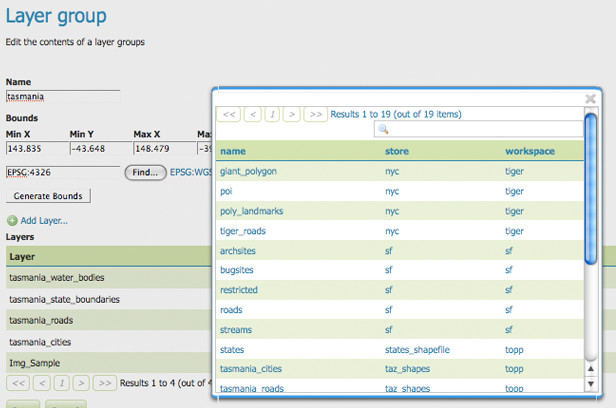Click the Layer column header
616x408 pixels.
point(22,257)
